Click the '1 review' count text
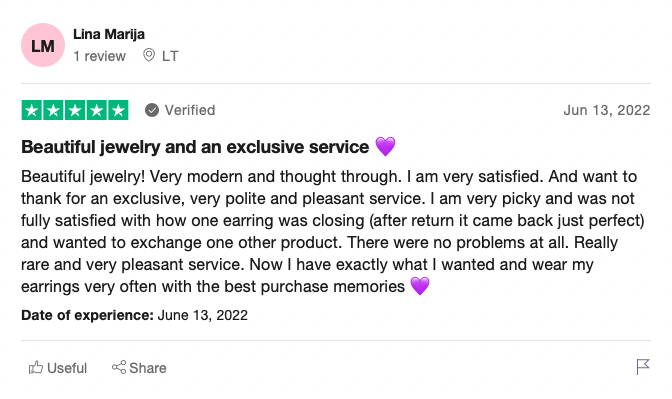Viewport: 672px width, 399px height. pyautogui.click(x=99, y=56)
